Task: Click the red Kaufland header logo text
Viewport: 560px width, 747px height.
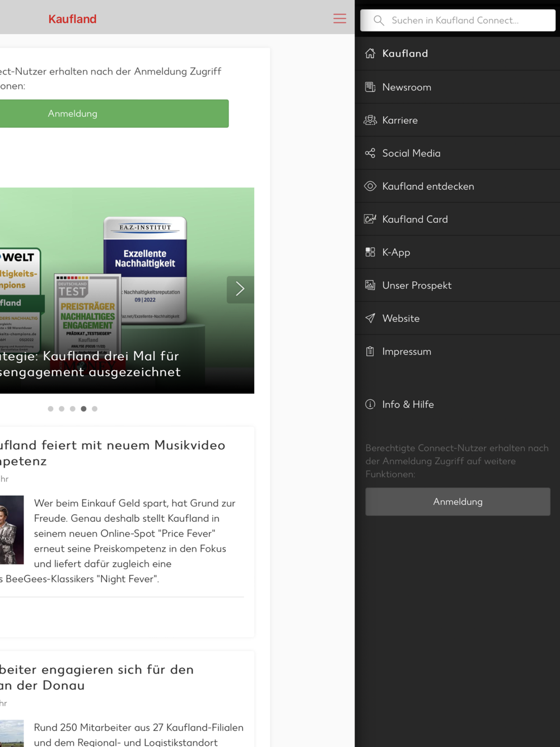Action: [x=72, y=19]
